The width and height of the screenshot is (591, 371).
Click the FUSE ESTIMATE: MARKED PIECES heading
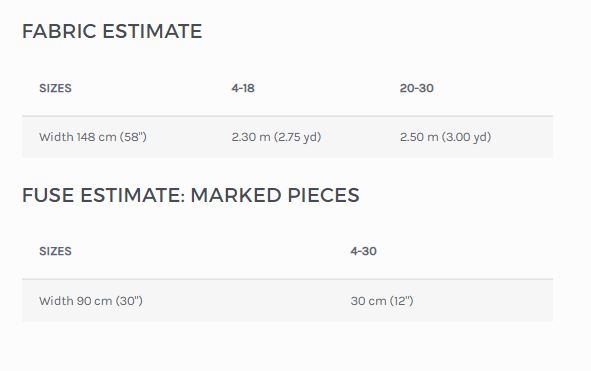[191, 195]
